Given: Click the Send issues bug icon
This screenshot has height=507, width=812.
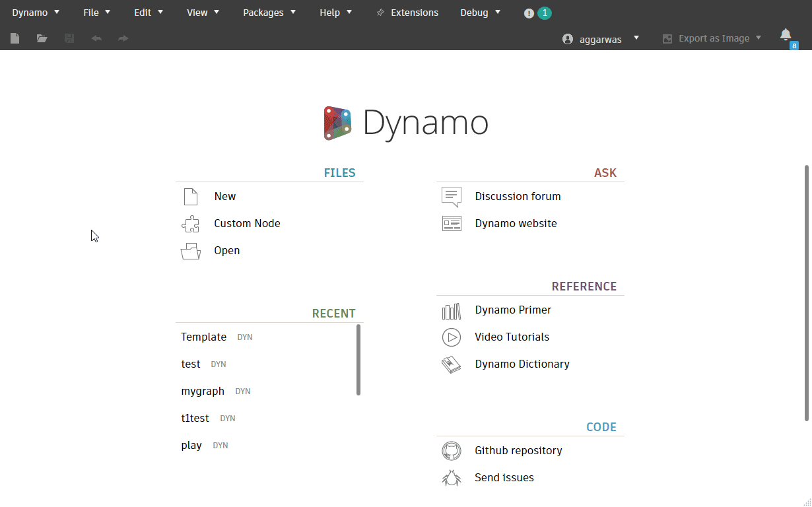Looking at the screenshot, I should click(452, 478).
